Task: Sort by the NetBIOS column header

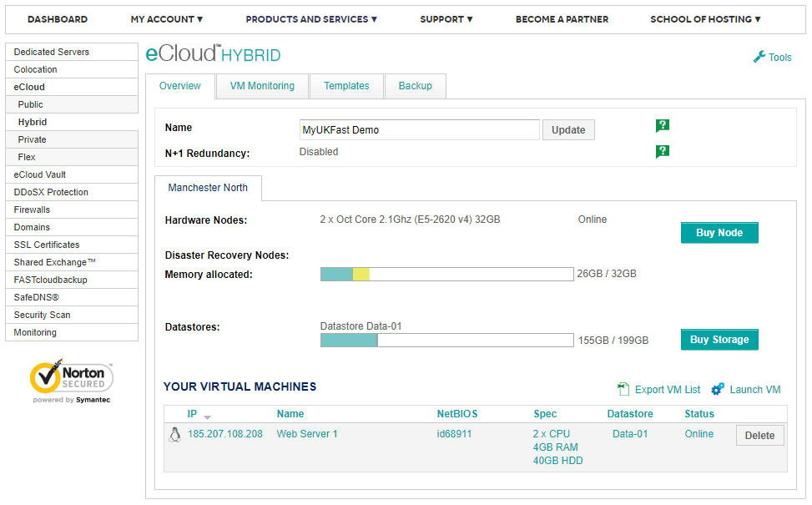Action: click(x=457, y=414)
